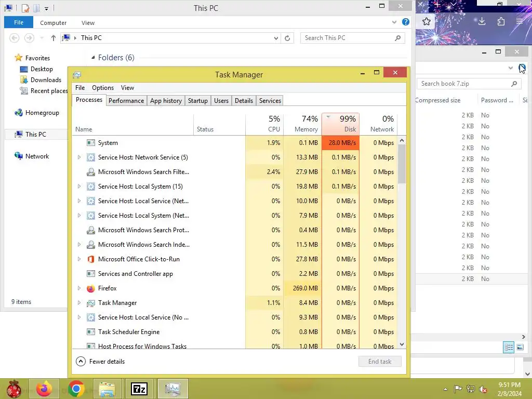Expand the ribbon chevron in This PC window
The height and width of the screenshot is (399, 532).
[x=394, y=22]
